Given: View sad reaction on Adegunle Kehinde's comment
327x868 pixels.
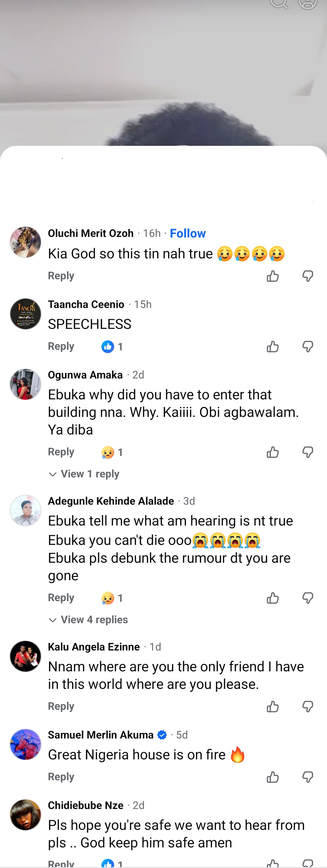Looking at the screenshot, I should (108, 598).
